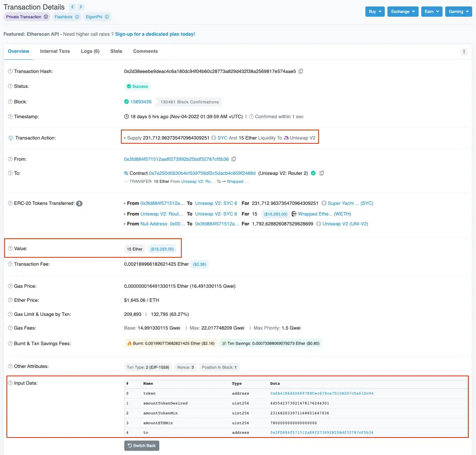Click Sign-up for a dedicated plan link
Screen dimensions: 476x455
155,34
